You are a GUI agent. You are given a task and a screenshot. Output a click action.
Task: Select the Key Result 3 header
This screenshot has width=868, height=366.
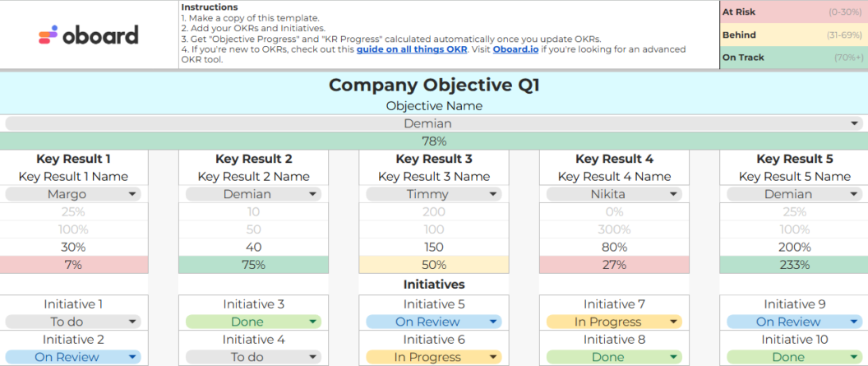pos(434,159)
